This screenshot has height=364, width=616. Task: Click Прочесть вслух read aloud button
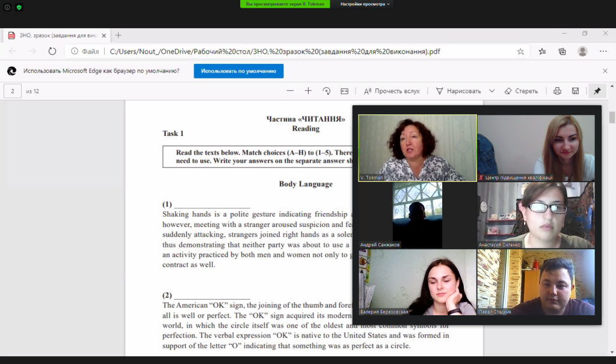coord(392,91)
